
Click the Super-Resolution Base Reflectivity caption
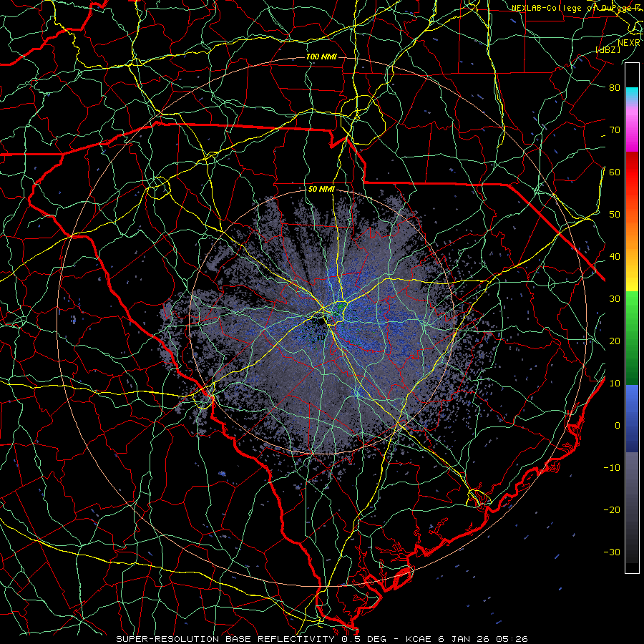pyautogui.click(x=322, y=639)
